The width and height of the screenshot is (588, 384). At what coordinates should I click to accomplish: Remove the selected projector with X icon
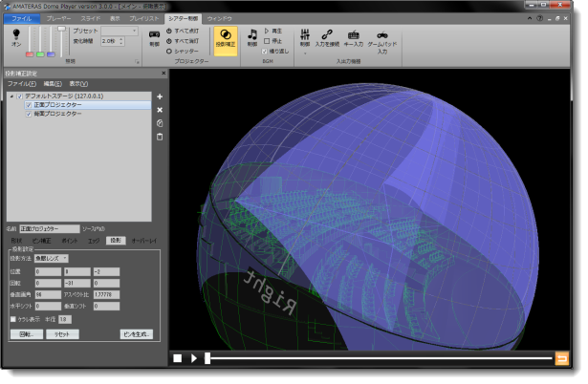(x=159, y=110)
